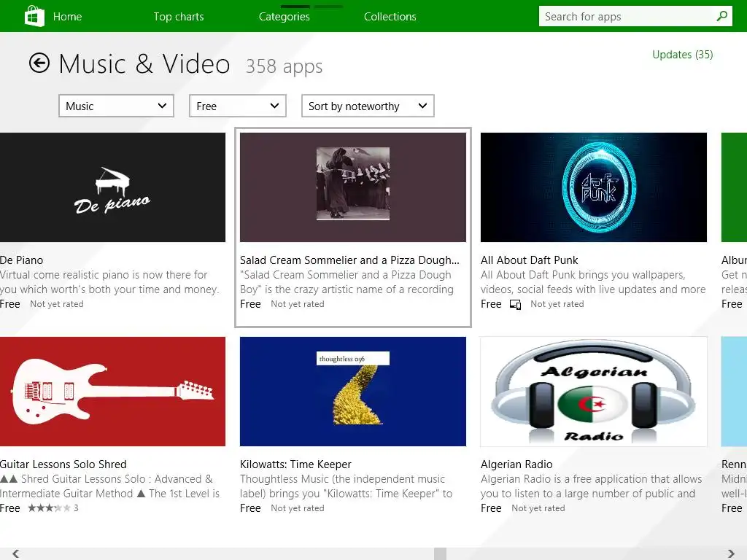This screenshot has height=560, width=747.
Task: Click the Updates (35) link
Action: [x=683, y=55]
